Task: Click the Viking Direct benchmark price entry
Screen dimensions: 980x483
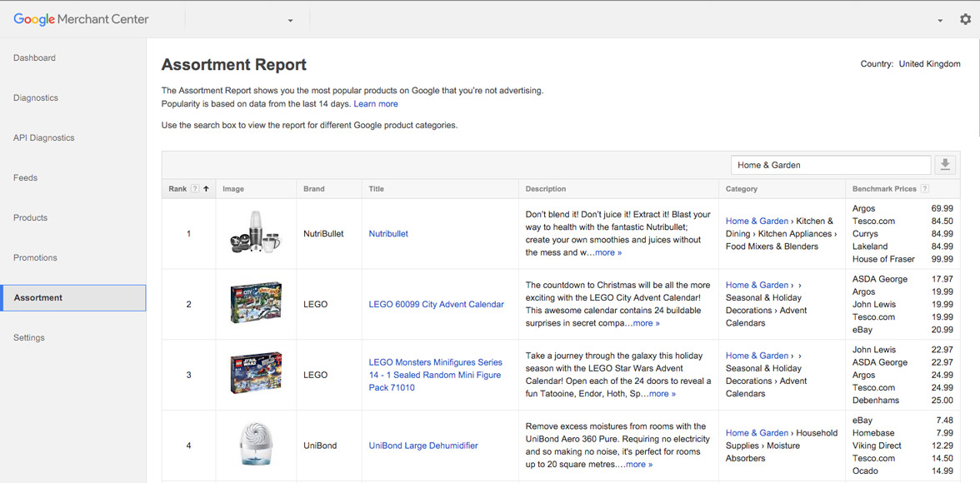Action: pyautogui.click(x=902, y=446)
